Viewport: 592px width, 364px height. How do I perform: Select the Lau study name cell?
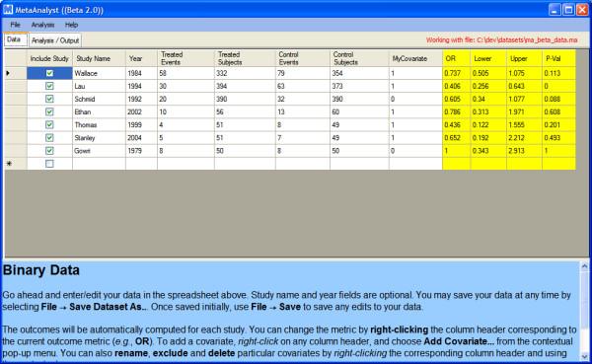pos(99,86)
